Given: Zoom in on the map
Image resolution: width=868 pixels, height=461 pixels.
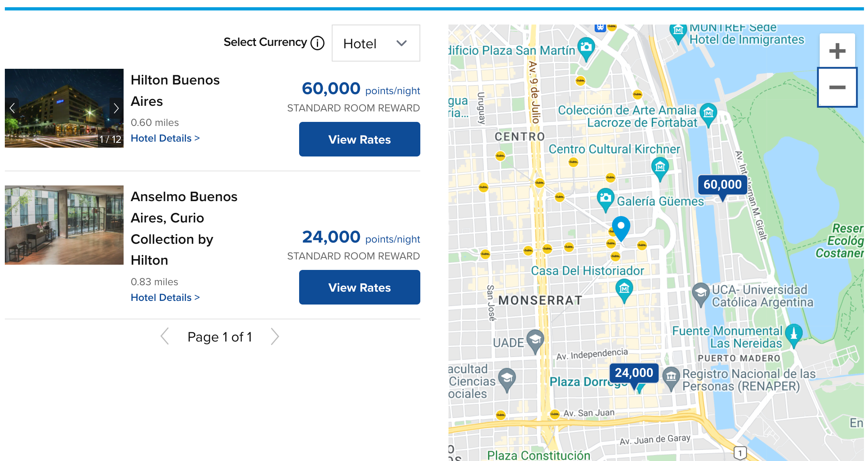Looking at the screenshot, I should click(x=837, y=51).
